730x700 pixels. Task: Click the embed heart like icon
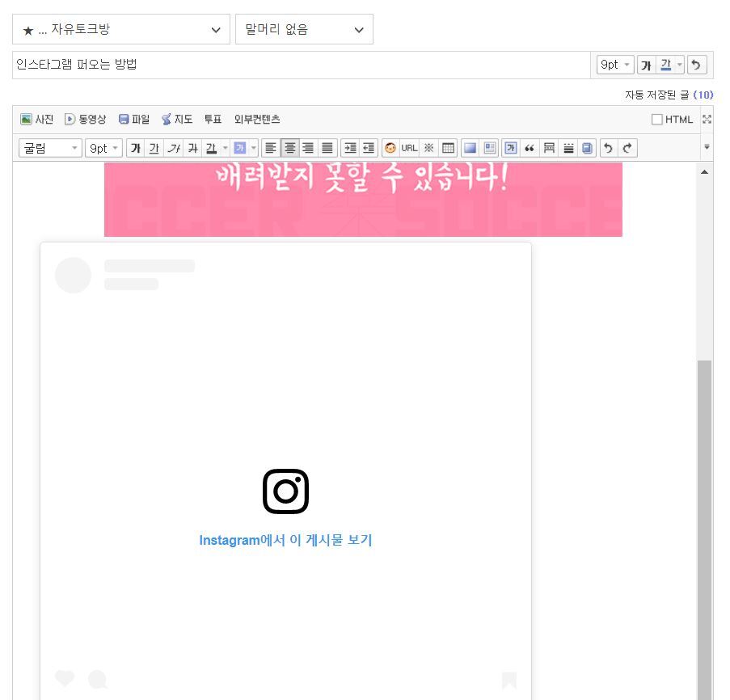click(x=65, y=679)
